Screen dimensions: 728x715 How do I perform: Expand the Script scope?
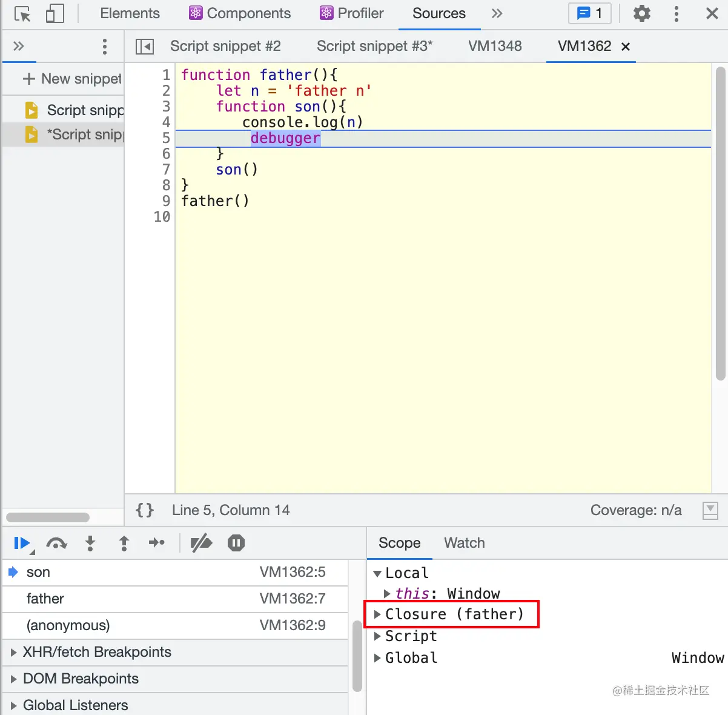tap(378, 636)
